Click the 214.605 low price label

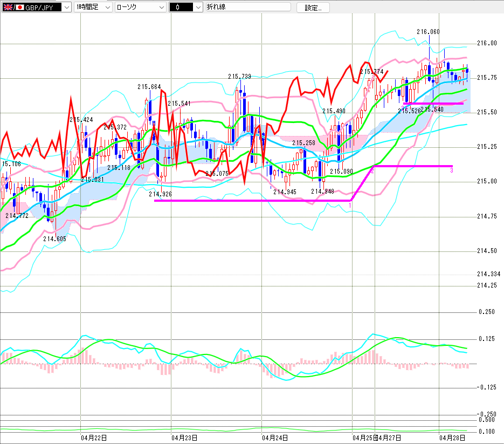[54, 238]
